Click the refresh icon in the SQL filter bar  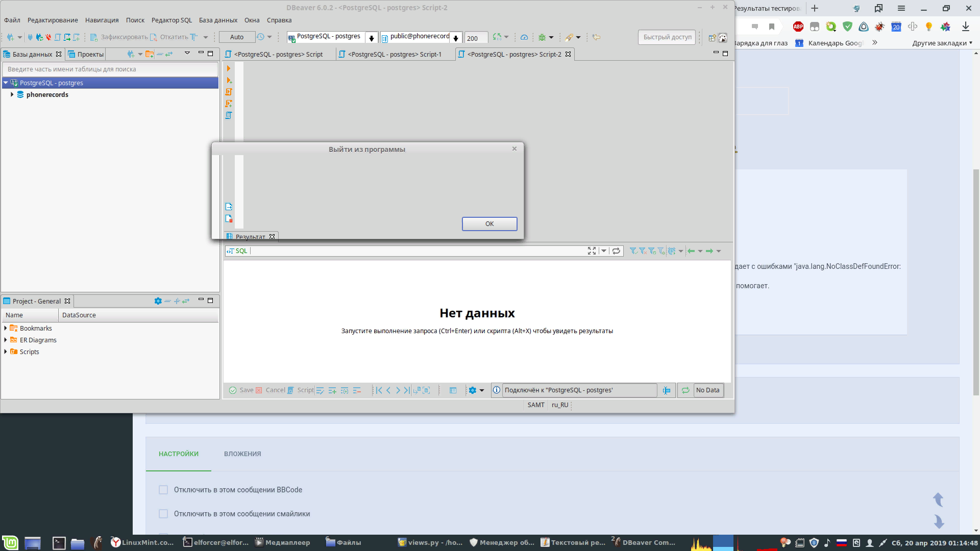[617, 251]
